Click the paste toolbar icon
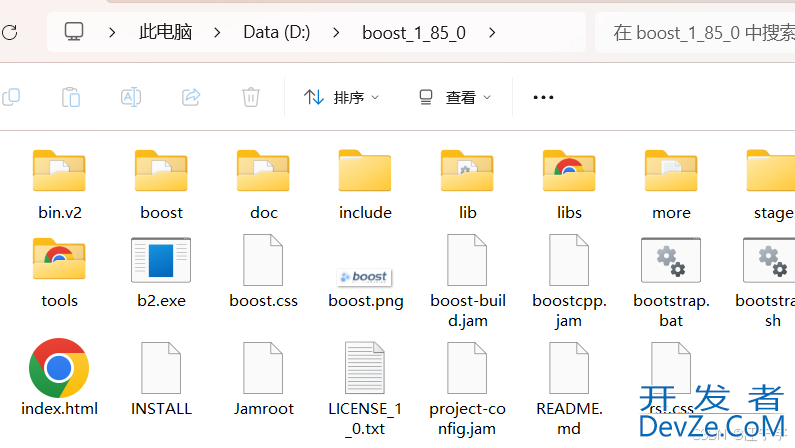The height and width of the screenshot is (448, 795). pyautogui.click(x=71, y=97)
